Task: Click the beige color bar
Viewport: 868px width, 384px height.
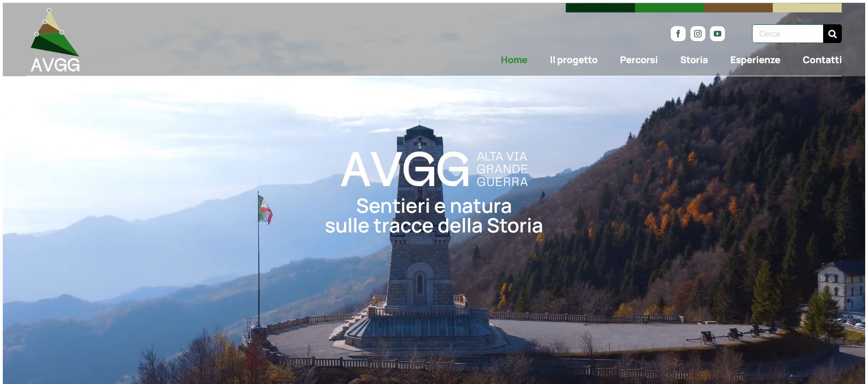Action: click(x=807, y=8)
